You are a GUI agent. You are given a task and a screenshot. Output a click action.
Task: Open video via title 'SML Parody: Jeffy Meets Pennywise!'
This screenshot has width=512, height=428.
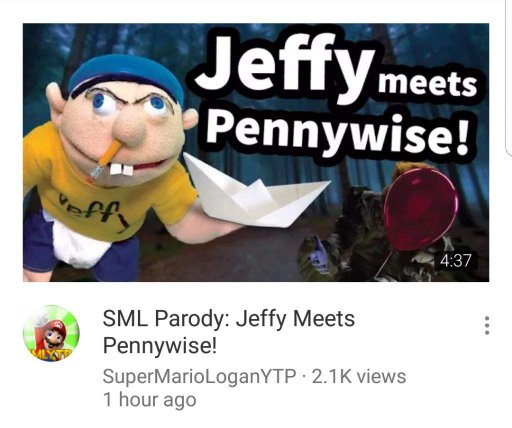coord(229,332)
